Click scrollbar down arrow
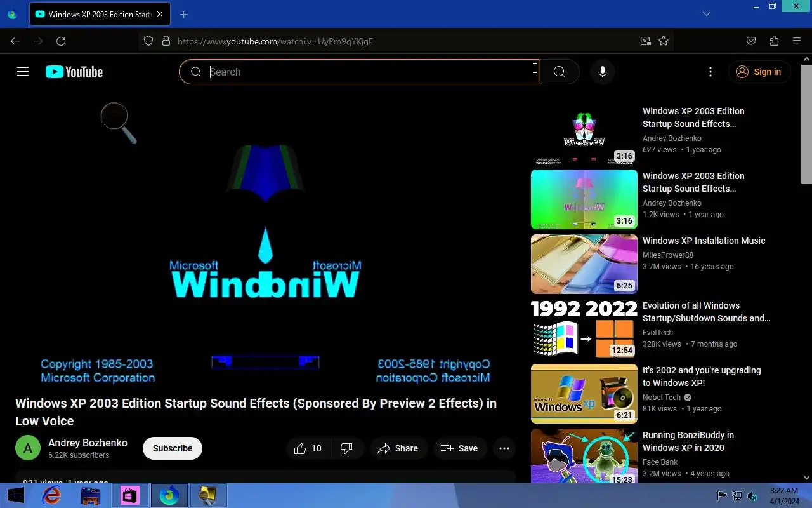 pyautogui.click(x=806, y=478)
